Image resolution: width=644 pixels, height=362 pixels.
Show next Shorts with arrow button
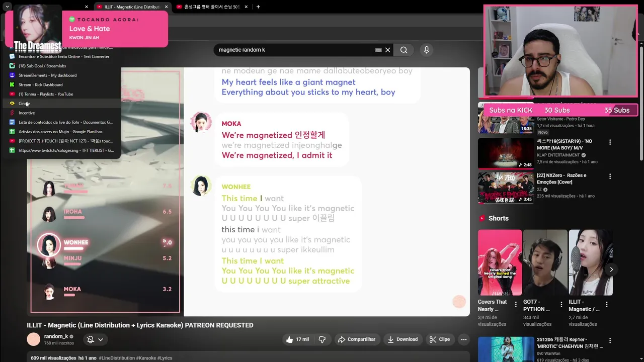611,269
